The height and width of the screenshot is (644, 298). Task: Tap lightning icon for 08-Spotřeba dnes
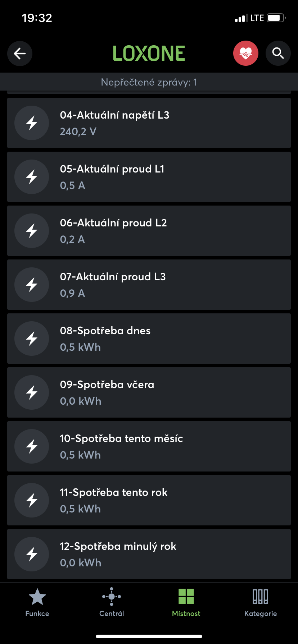click(32, 339)
